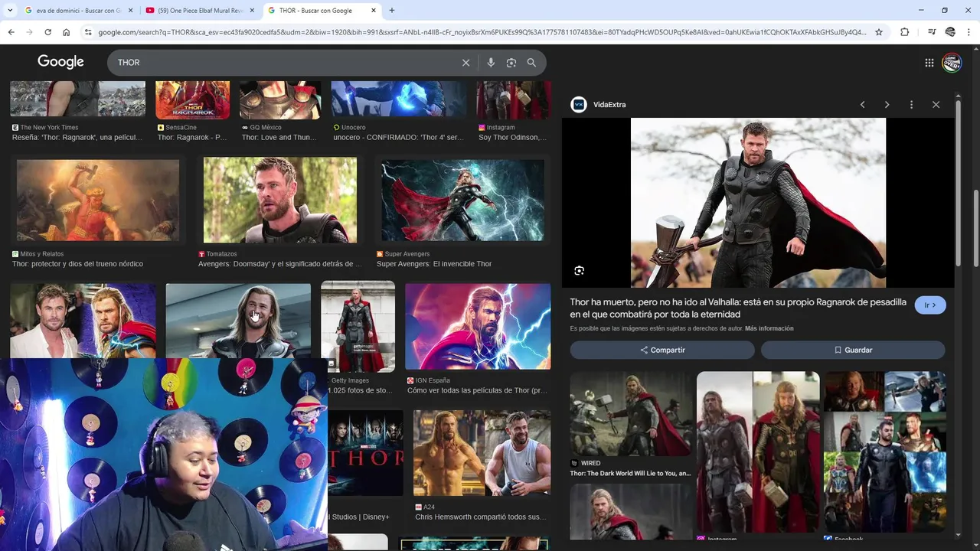Click the Ir button to visit the page
The image size is (980, 551).
point(930,305)
